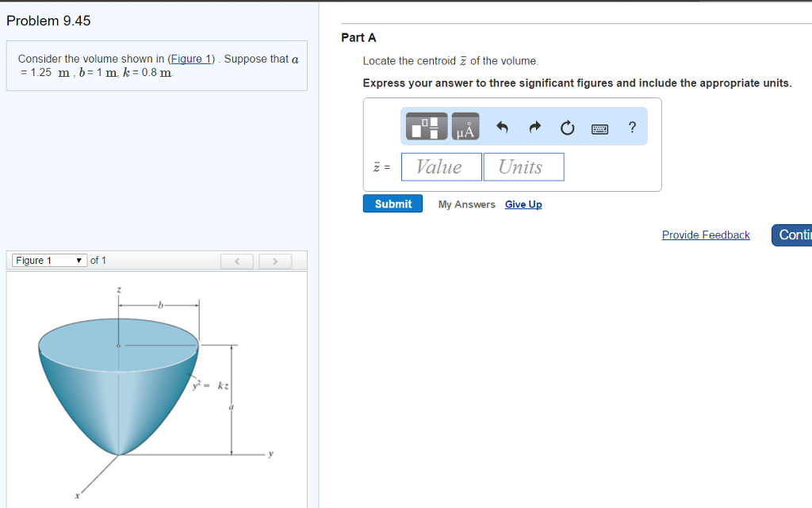
Task: Click the next figure arrow
Action: 274,260
